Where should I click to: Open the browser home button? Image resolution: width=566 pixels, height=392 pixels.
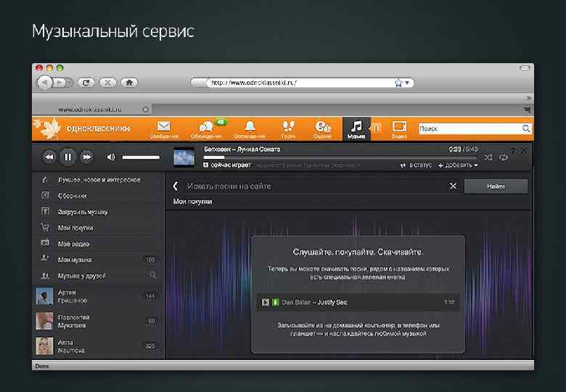[129, 83]
